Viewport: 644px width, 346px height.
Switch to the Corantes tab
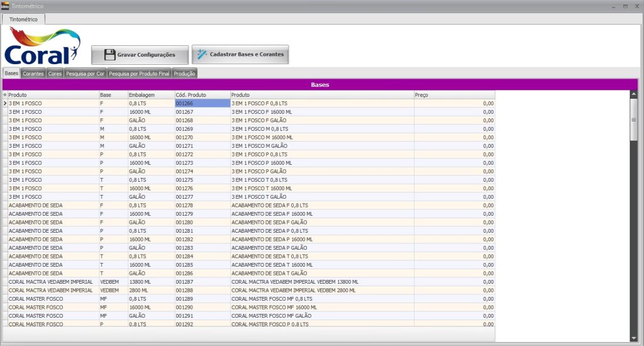click(33, 74)
